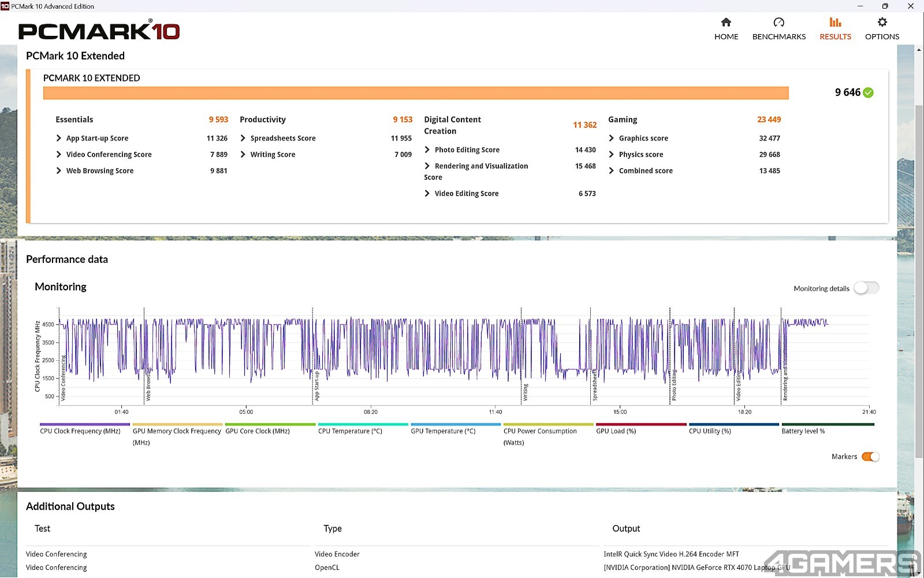This screenshot has width=924, height=578.
Task: Toggle GPU Memory Clock Frequency legend
Action: tap(177, 435)
